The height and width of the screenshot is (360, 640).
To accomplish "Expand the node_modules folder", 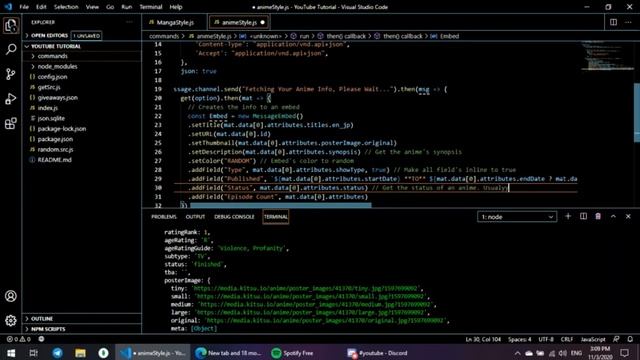I will point(57,66).
